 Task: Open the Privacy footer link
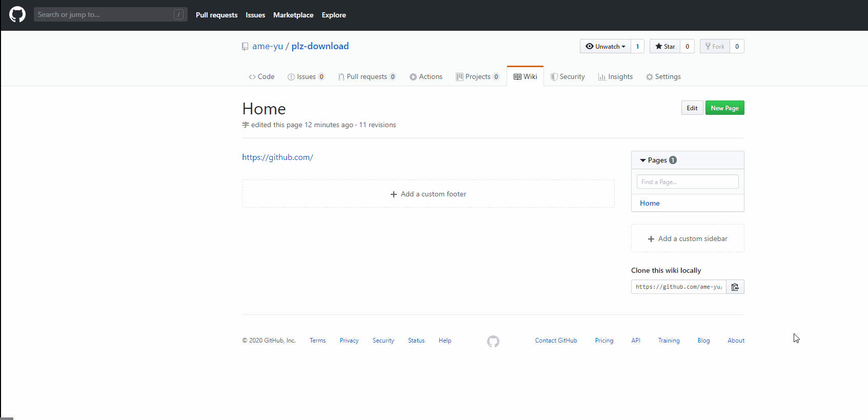click(x=349, y=341)
